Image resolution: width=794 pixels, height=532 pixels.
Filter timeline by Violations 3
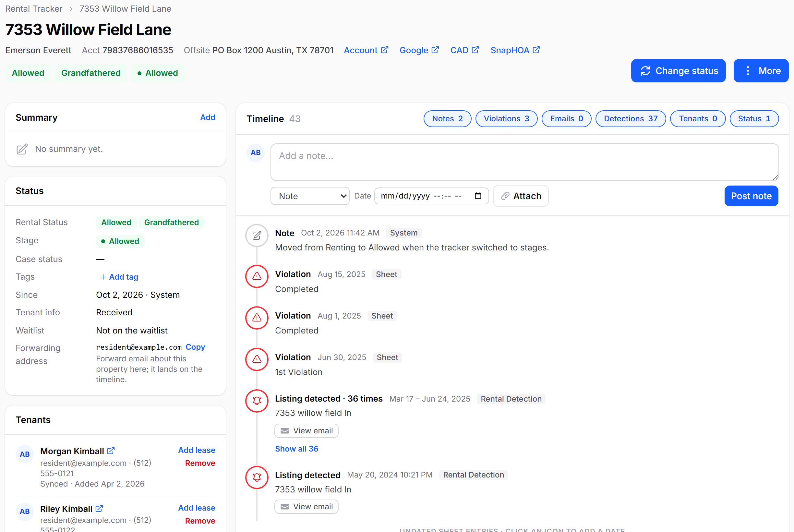pyautogui.click(x=506, y=119)
